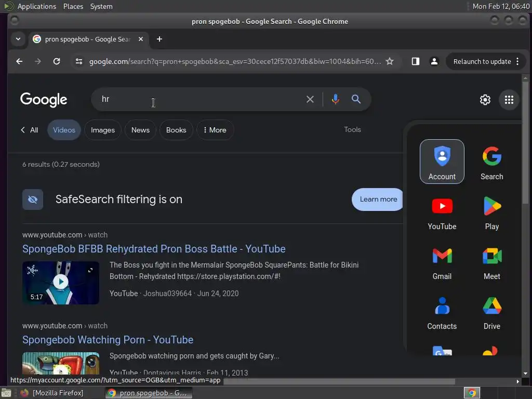Image resolution: width=532 pixels, height=399 pixels.
Task: Switch to All results
Action: coord(30,130)
